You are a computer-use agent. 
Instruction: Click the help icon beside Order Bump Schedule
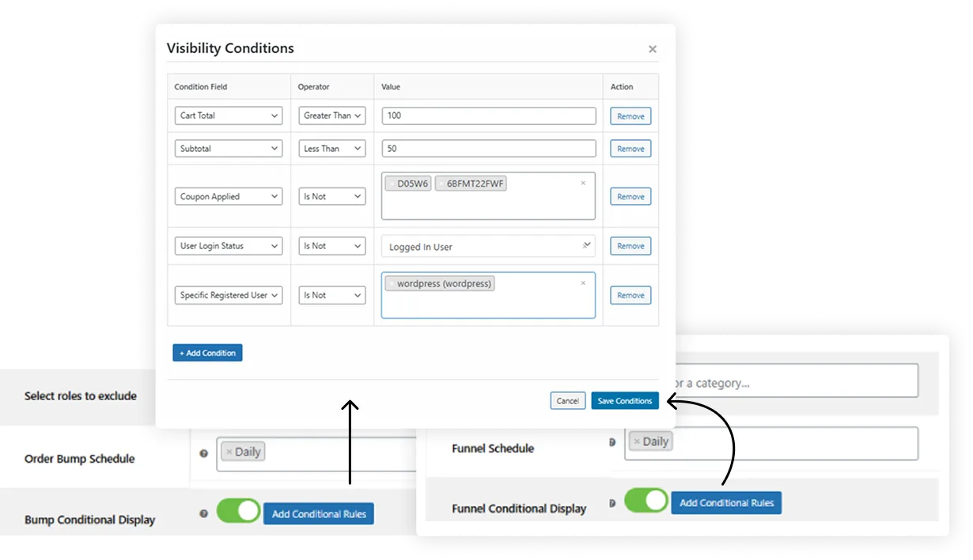(x=204, y=453)
